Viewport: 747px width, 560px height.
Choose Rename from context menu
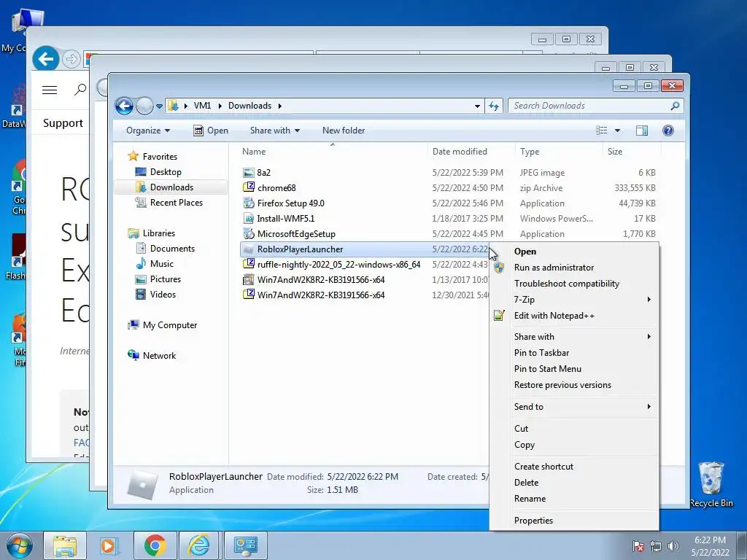click(x=574, y=499)
